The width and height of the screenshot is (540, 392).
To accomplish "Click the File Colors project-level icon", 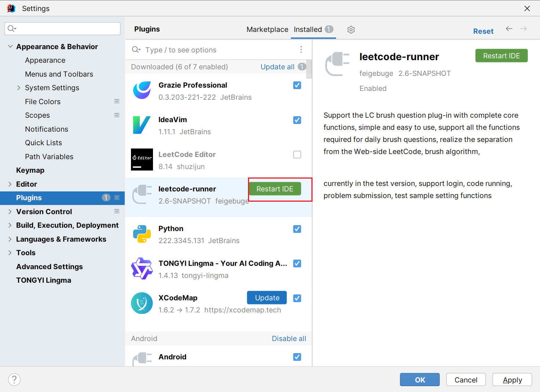I will pos(117,101).
